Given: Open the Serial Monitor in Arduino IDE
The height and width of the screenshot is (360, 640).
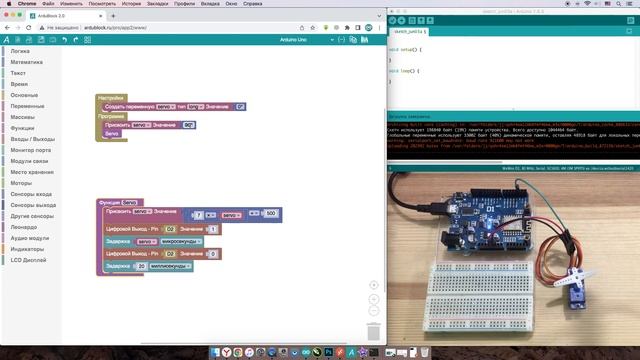Looking at the screenshot, I should 631,20.
